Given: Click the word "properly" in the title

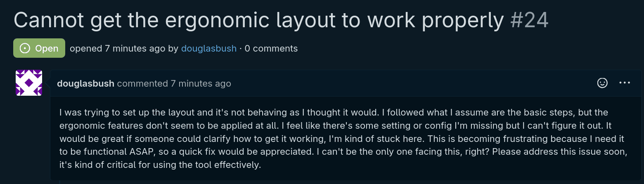Looking at the screenshot, I should (x=464, y=20).
